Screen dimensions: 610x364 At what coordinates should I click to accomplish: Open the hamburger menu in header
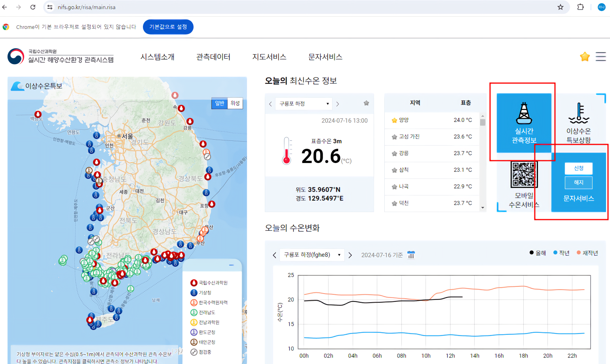click(601, 57)
